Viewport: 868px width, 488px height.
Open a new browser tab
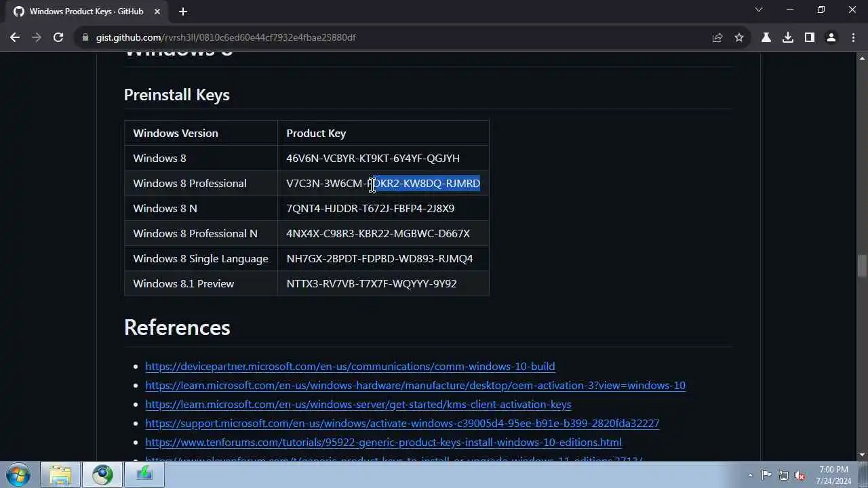coord(183,11)
